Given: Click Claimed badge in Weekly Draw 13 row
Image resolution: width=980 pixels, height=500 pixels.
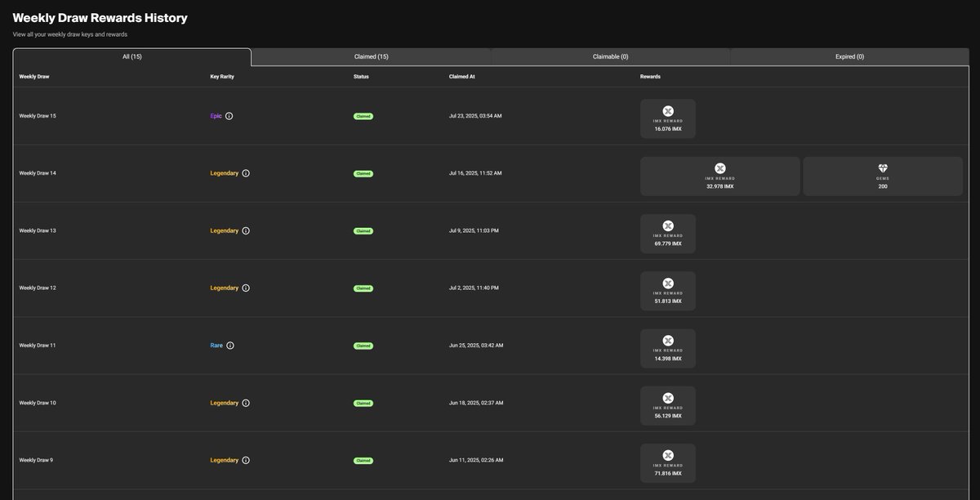Looking at the screenshot, I should 363,230.
